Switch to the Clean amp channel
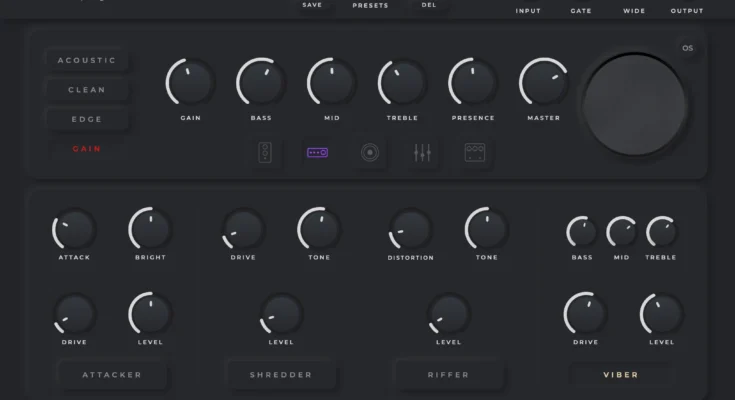 87,90
